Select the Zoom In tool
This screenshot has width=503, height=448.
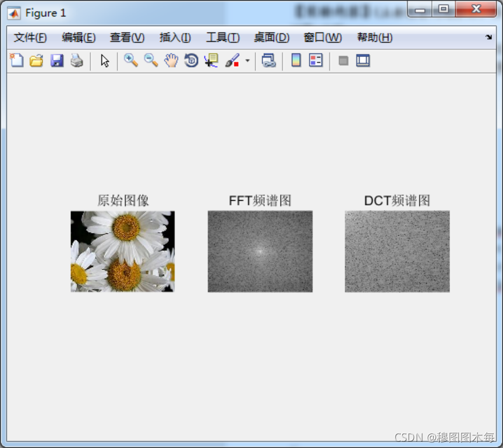[130, 60]
